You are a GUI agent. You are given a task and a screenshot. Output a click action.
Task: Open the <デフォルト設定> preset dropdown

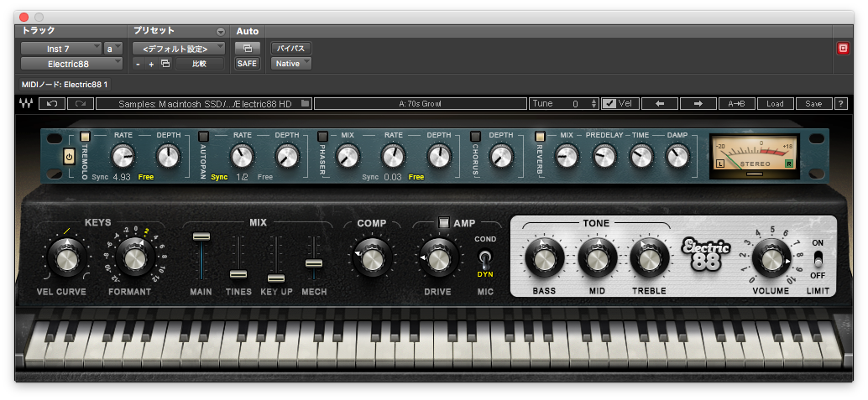179,49
